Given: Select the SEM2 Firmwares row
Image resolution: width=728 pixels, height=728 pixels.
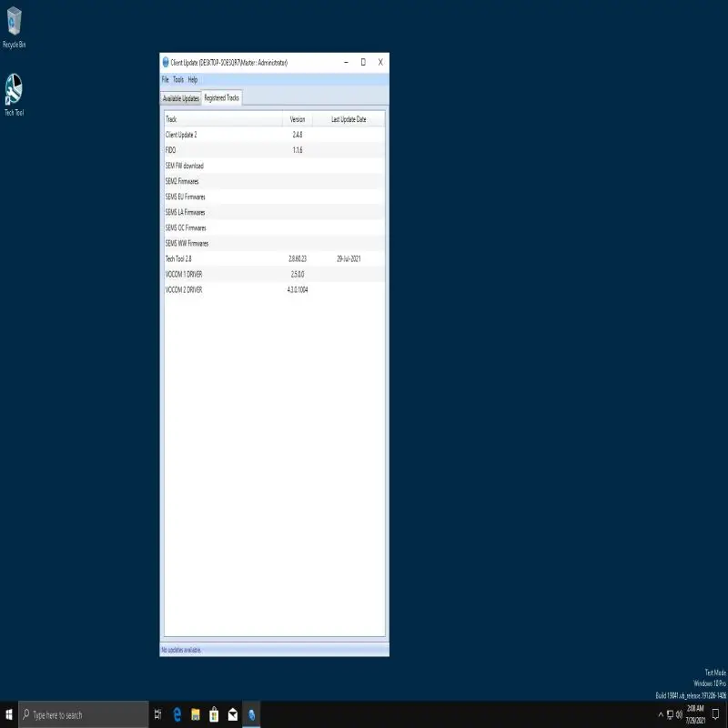Looking at the screenshot, I should [x=275, y=181].
